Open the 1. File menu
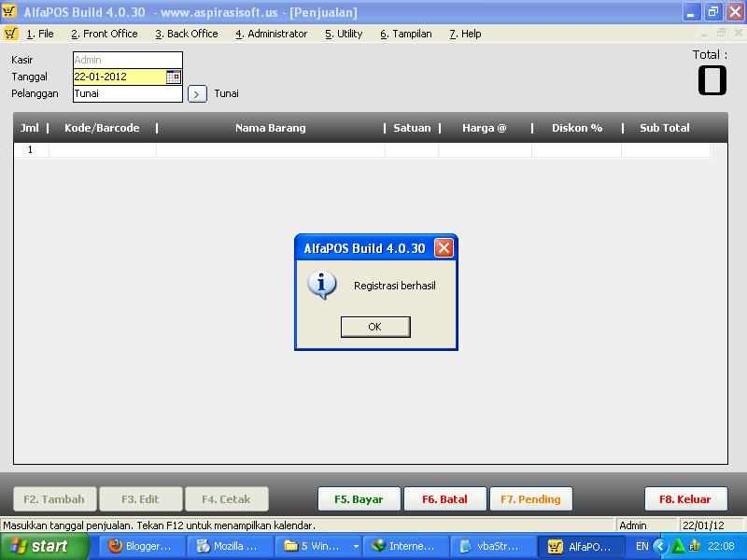The image size is (747, 560). tap(40, 34)
